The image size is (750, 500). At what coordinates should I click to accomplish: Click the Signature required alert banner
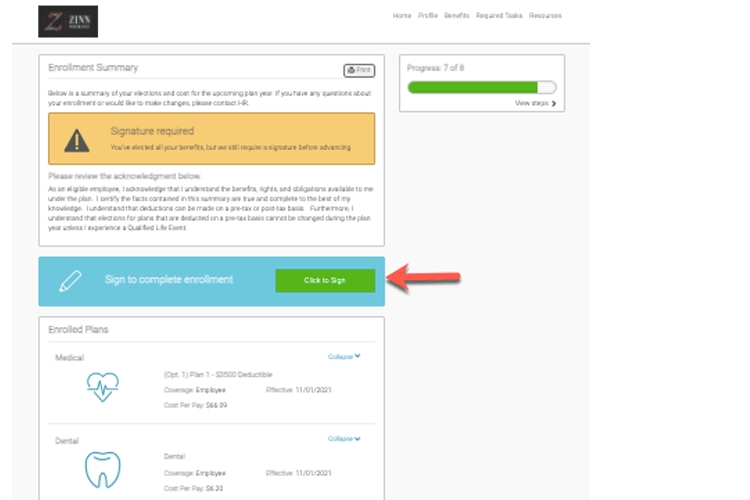tap(211, 138)
